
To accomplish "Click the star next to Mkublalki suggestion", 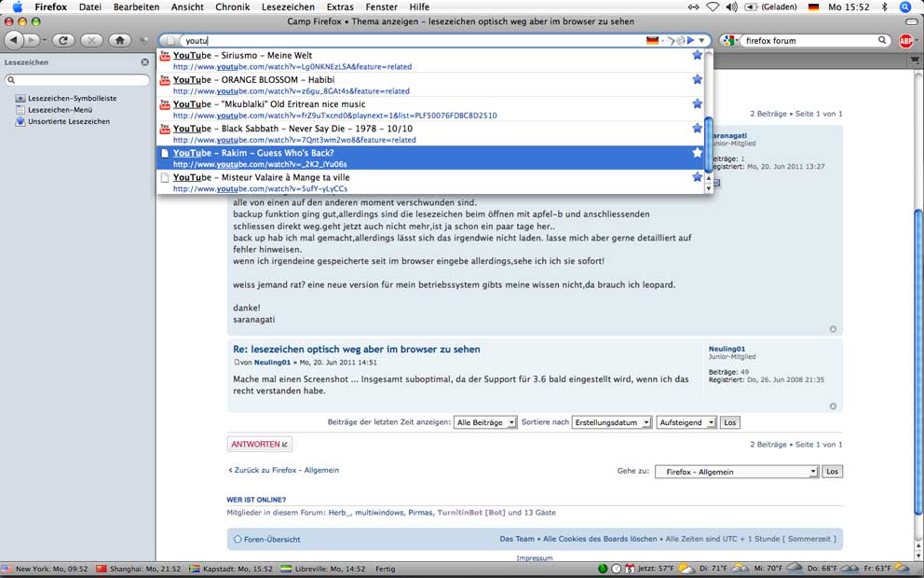I will (x=697, y=103).
